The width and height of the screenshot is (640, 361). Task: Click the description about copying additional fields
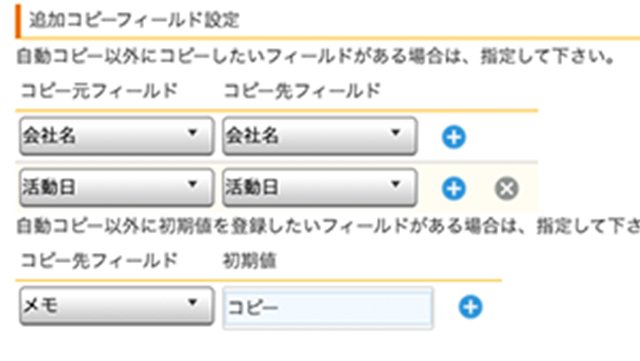tap(316, 56)
